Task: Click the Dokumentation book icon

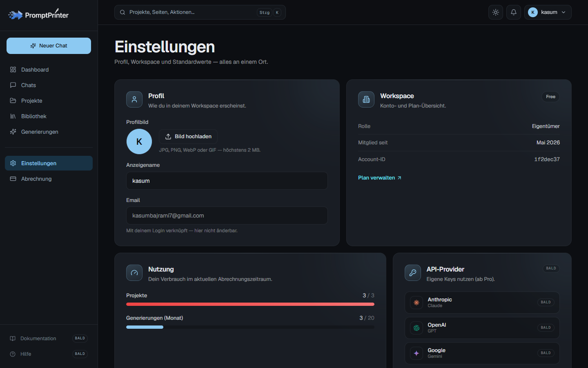Action: pos(13,338)
